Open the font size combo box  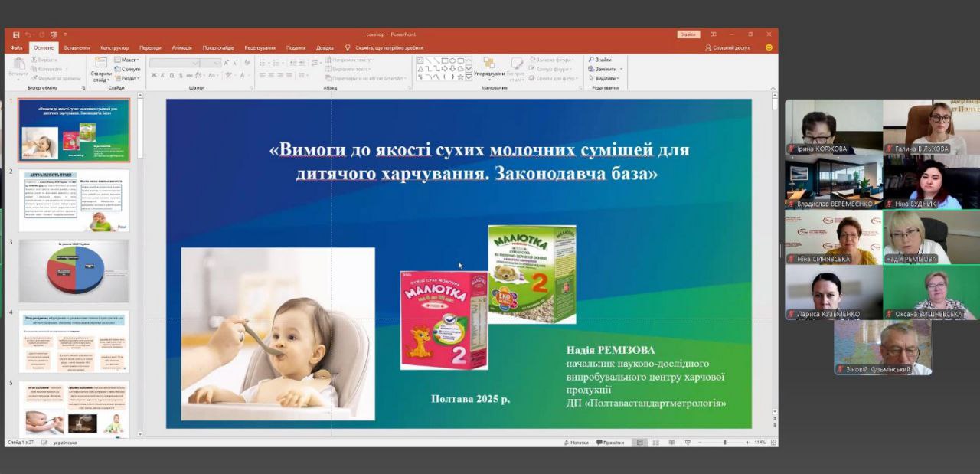coord(211,63)
